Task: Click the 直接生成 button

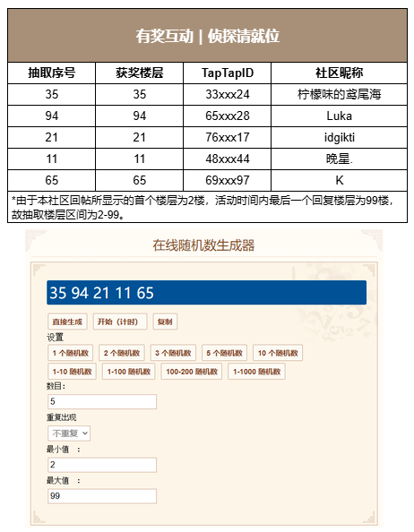Action: coord(67,322)
